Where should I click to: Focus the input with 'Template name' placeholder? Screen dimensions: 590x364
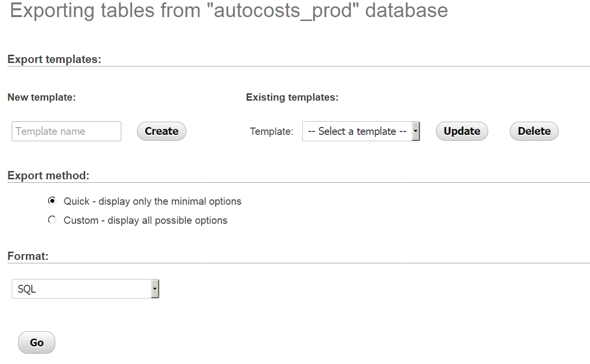click(66, 131)
